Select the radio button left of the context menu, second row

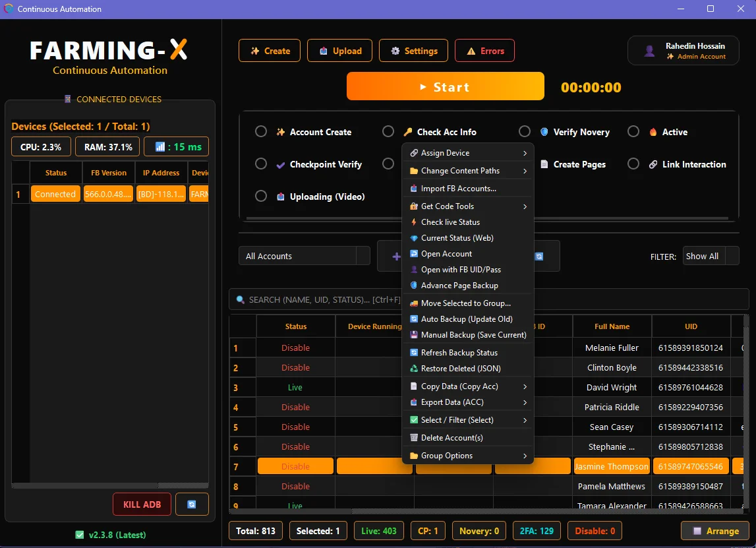(388, 164)
